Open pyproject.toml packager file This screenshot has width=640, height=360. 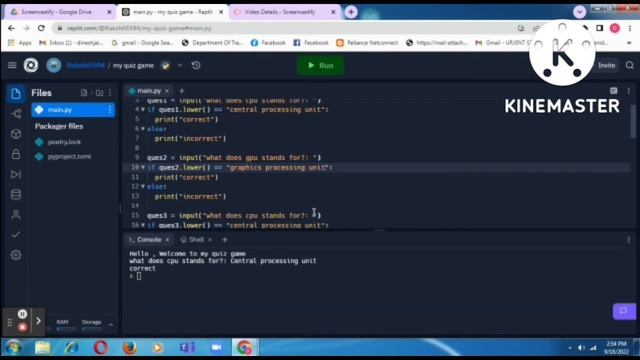click(69, 156)
